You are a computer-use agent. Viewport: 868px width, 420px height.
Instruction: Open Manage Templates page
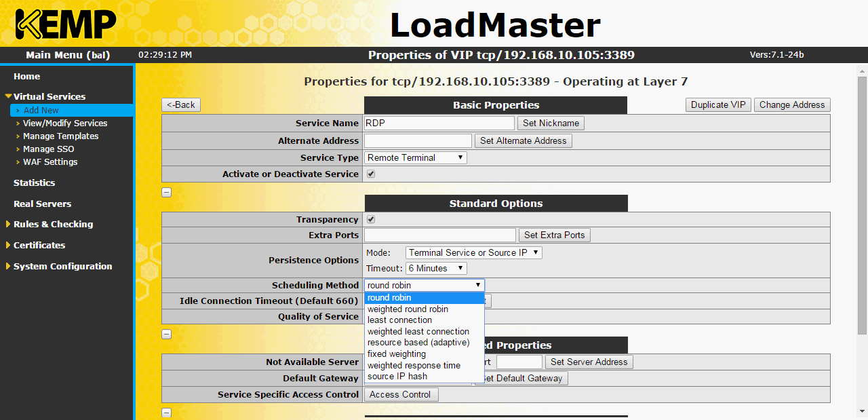click(x=61, y=136)
